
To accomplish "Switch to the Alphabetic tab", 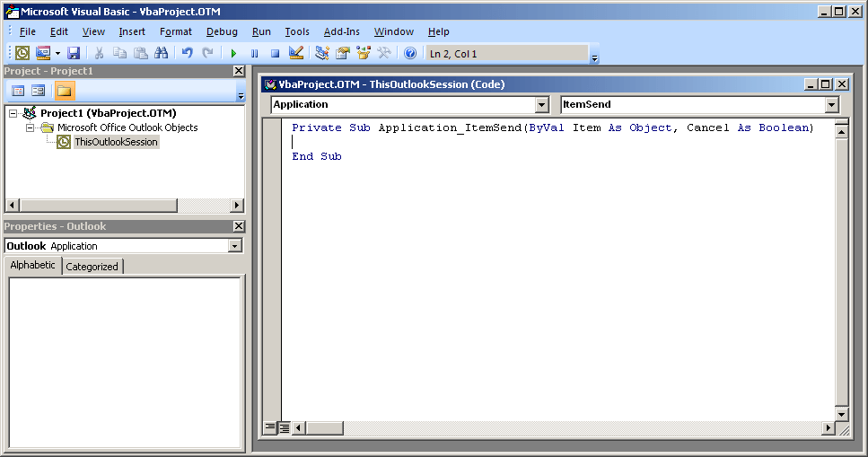I will 32,265.
